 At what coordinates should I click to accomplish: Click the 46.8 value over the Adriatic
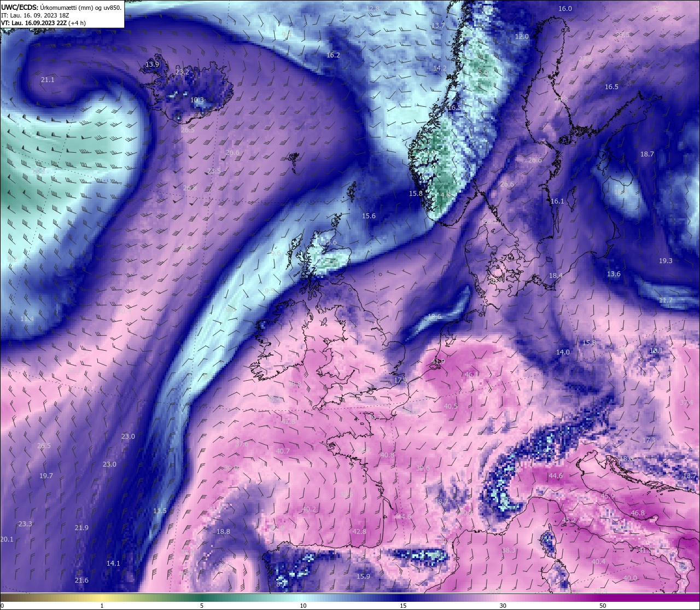pos(638,513)
